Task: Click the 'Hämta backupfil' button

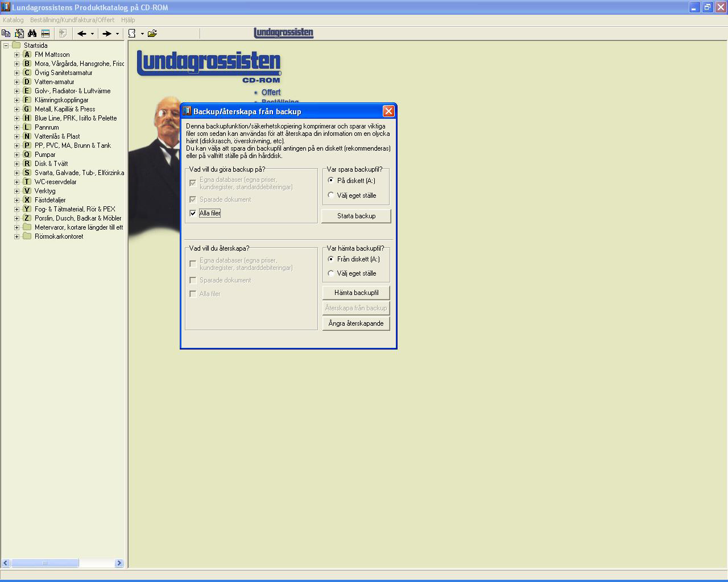Action: point(356,293)
